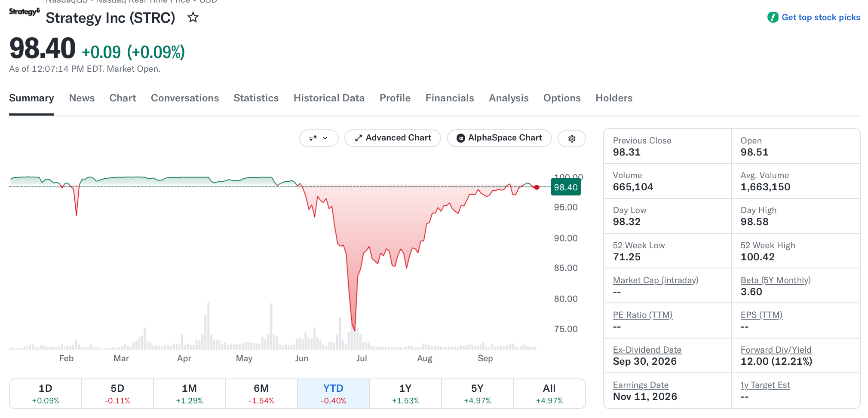Open the Advanced Chart button

point(393,138)
